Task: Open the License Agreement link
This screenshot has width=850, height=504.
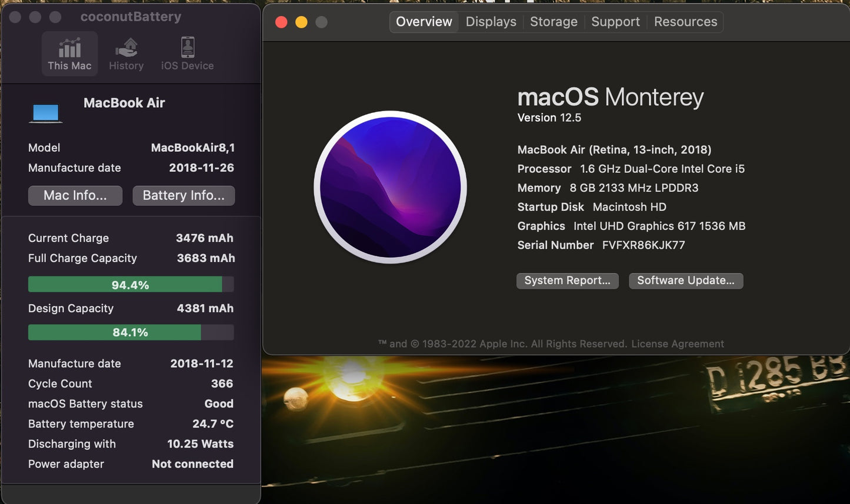Action: coord(677,343)
